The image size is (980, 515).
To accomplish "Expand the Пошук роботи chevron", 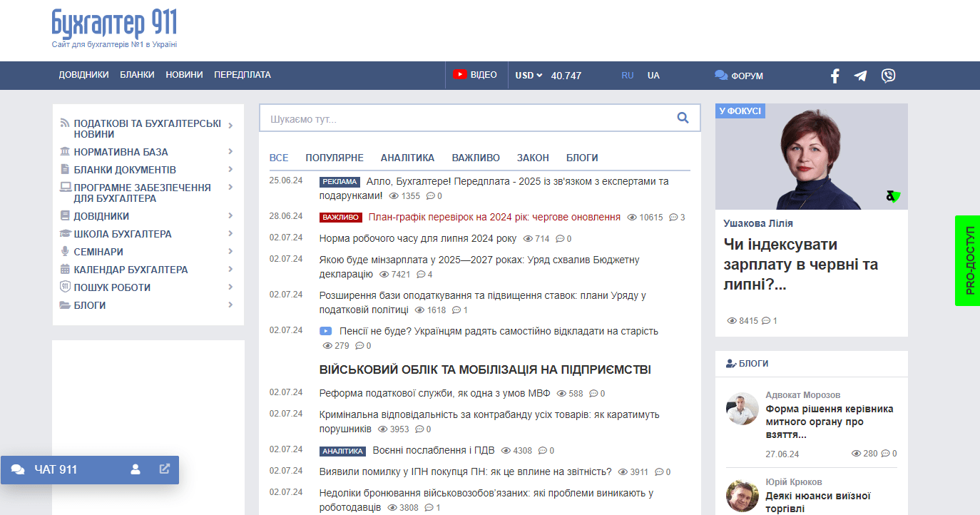I will tap(230, 287).
